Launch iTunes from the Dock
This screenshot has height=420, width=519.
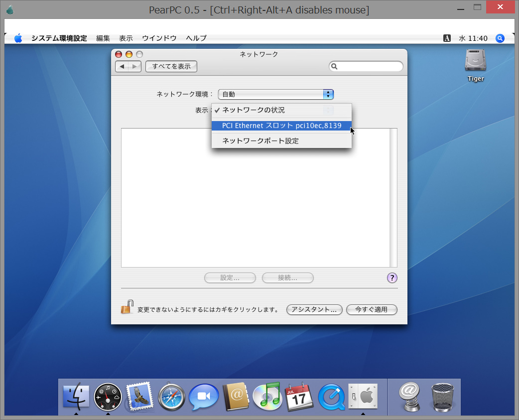tap(267, 397)
